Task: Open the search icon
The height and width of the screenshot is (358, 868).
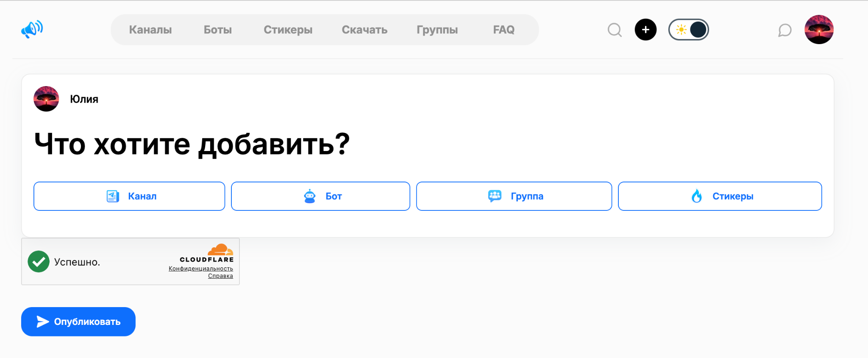Action: [x=615, y=30]
